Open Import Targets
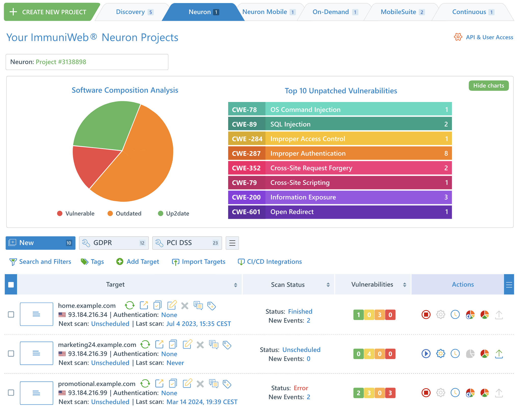The height and width of the screenshot is (413, 532). pyautogui.click(x=199, y=262)
